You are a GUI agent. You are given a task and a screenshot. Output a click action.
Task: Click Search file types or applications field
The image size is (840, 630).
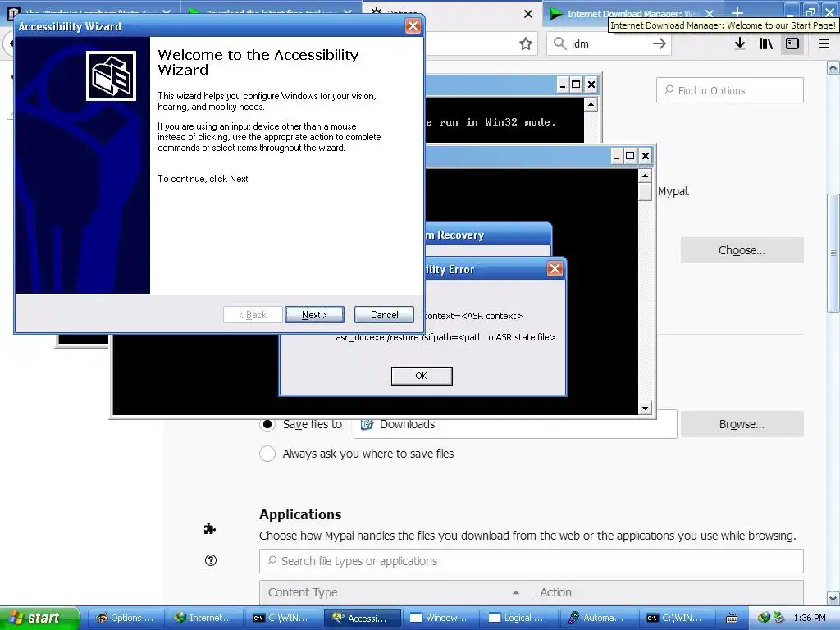point(532,561)
